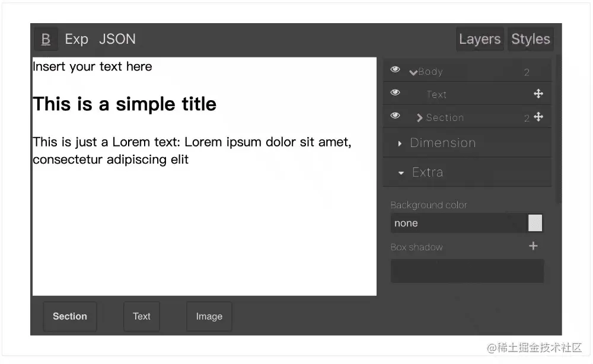Click the move handle on the Text layer
Viewport: 593px width, 364px height.
point(538,94)
